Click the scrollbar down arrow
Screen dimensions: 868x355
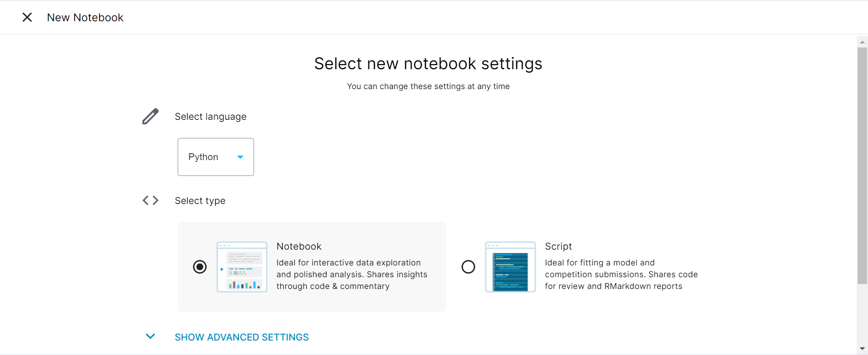coord(862,349)
